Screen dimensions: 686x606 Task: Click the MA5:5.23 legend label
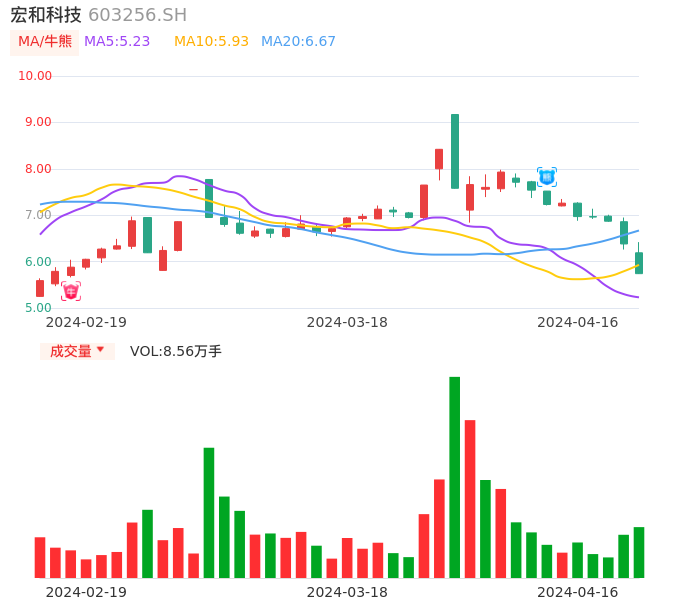click(x=117, y=42)
